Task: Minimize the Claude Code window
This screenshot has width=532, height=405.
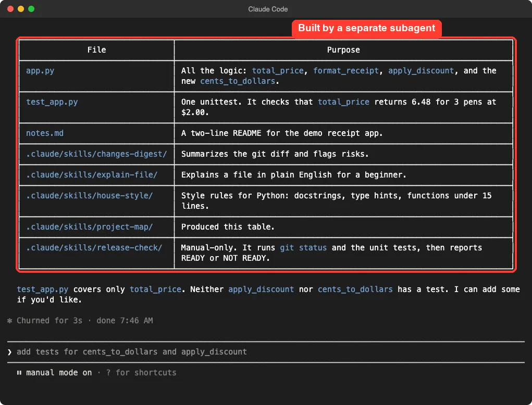Action: click(x=21, y=9)
